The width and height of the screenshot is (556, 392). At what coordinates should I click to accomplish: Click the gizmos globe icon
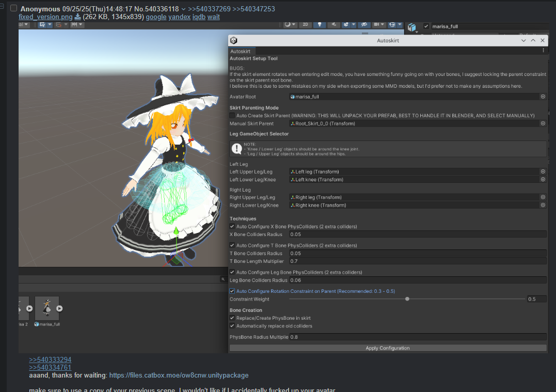tap(392, 24)
